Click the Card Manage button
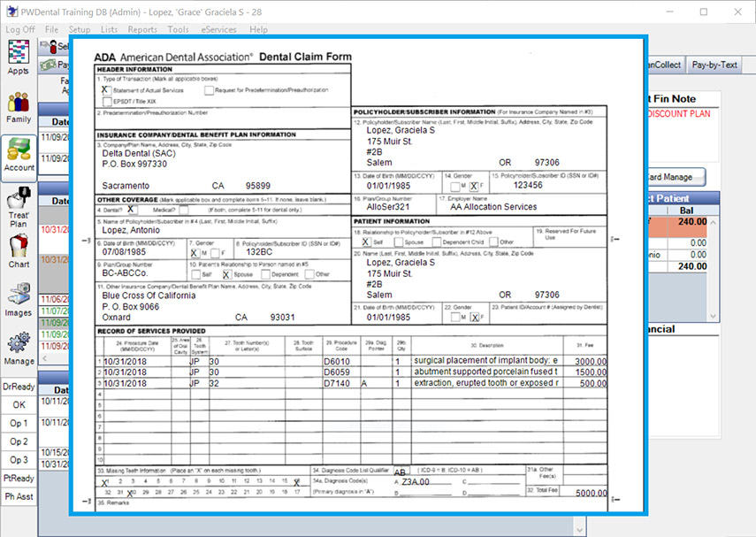The height and width of the screenshot is (537, 756). point(677,177)
